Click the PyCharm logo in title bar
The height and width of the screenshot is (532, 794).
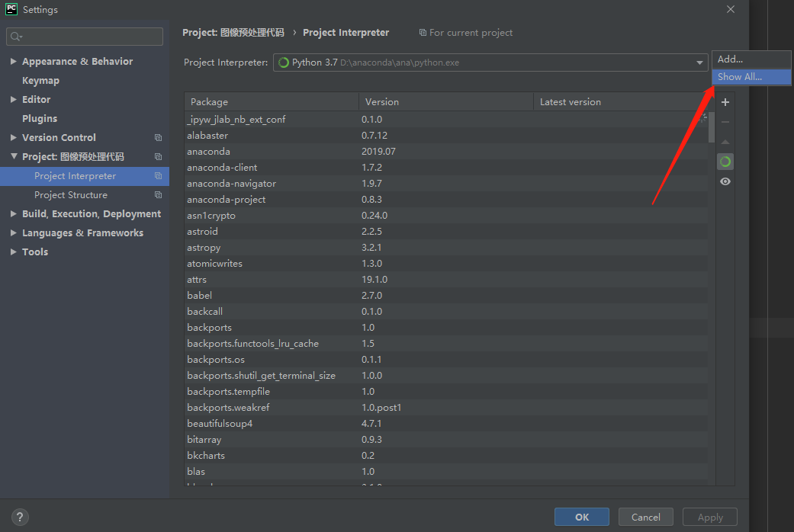(11, 9)
